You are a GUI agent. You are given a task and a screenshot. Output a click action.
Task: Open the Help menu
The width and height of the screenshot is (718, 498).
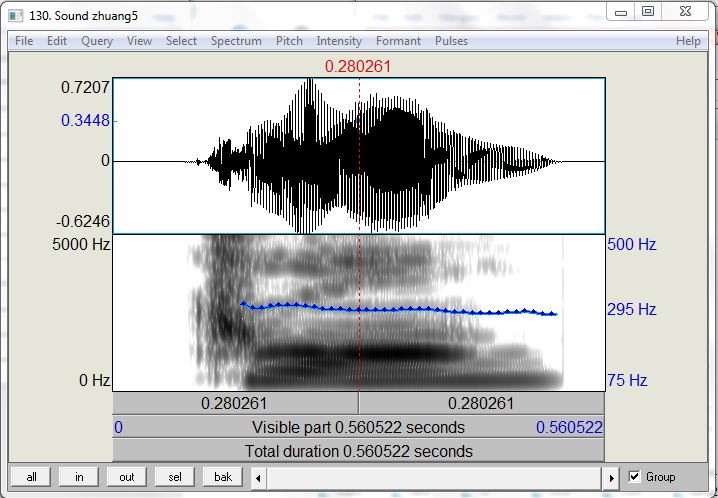[688, 41]
